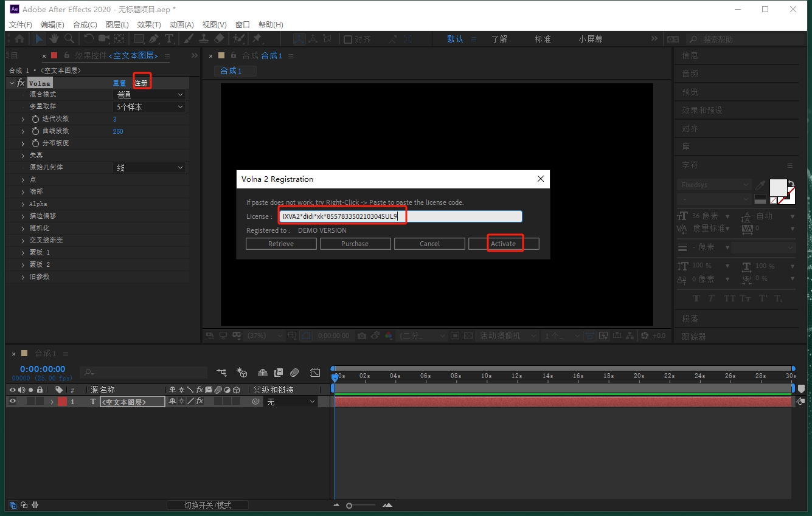
Task: Select the Home tool icon
Action: click(19, 39)
